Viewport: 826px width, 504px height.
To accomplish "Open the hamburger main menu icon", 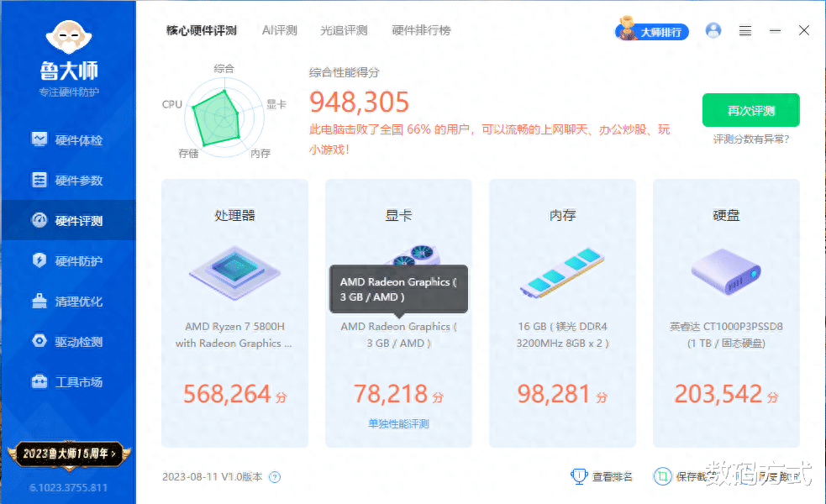I will (744, 31).
